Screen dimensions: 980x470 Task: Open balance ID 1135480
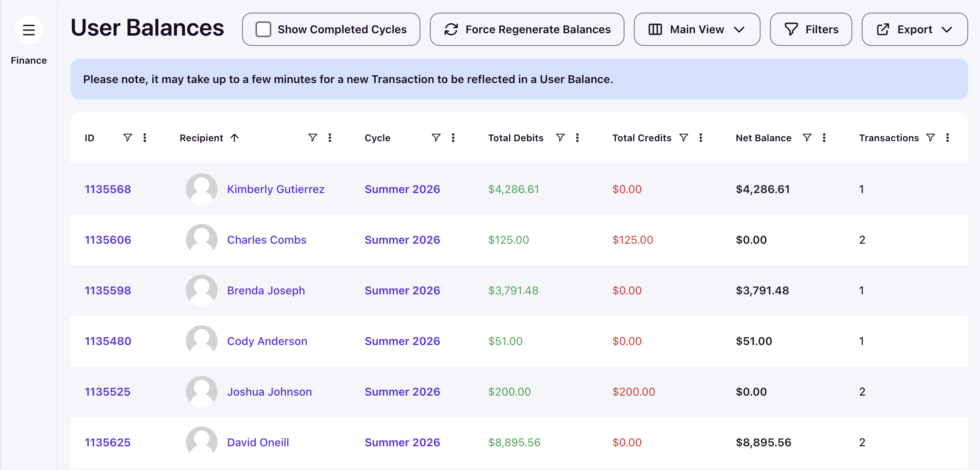point(108,341)
